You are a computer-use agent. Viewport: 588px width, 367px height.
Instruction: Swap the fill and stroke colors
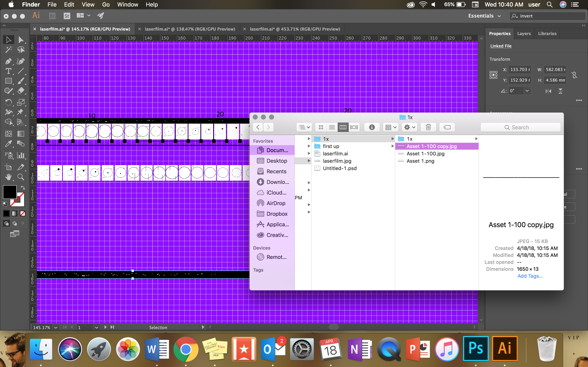(23, 188)
